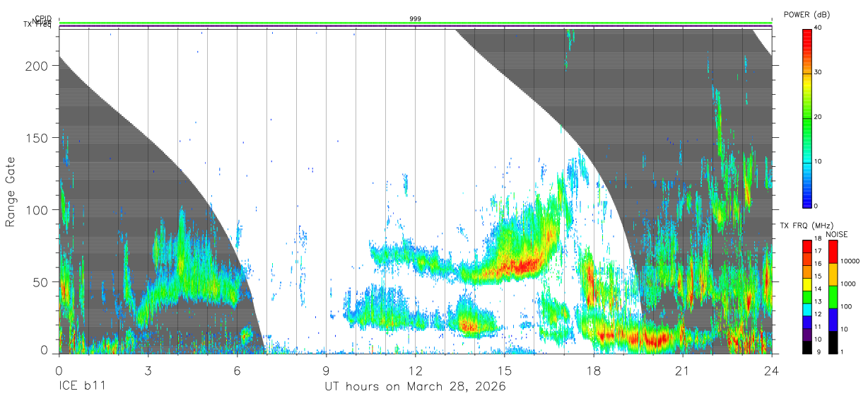
Task: Click the 10000 noise legend label
Action: [x=850, y=261]
